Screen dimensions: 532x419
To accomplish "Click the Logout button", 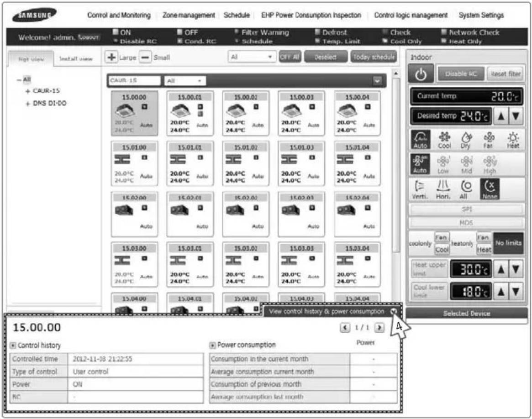I will pyautogui.click(x=89, y=37).
